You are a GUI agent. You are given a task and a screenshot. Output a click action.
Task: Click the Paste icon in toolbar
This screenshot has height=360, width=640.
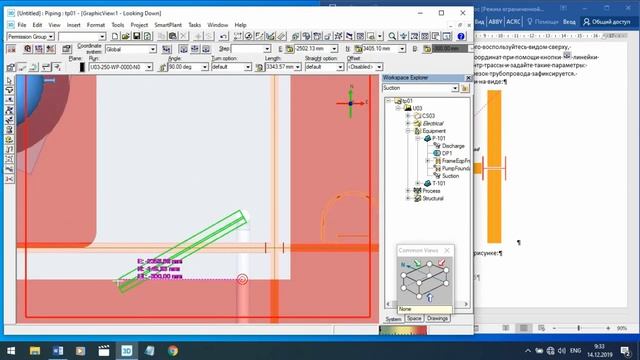[173, 36]
